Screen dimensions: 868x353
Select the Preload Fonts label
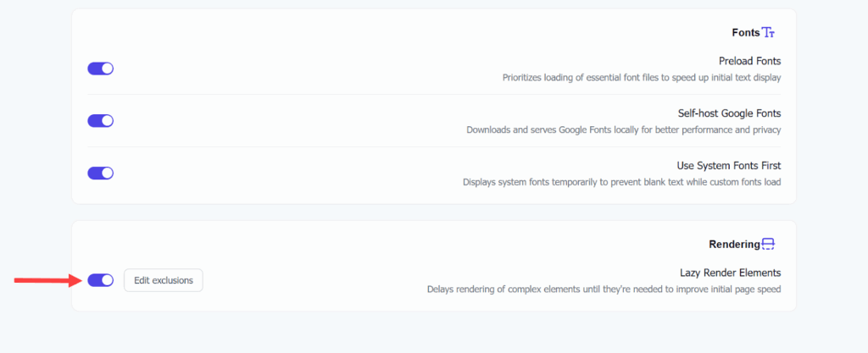pyautogui.click(x=748, y=61)
